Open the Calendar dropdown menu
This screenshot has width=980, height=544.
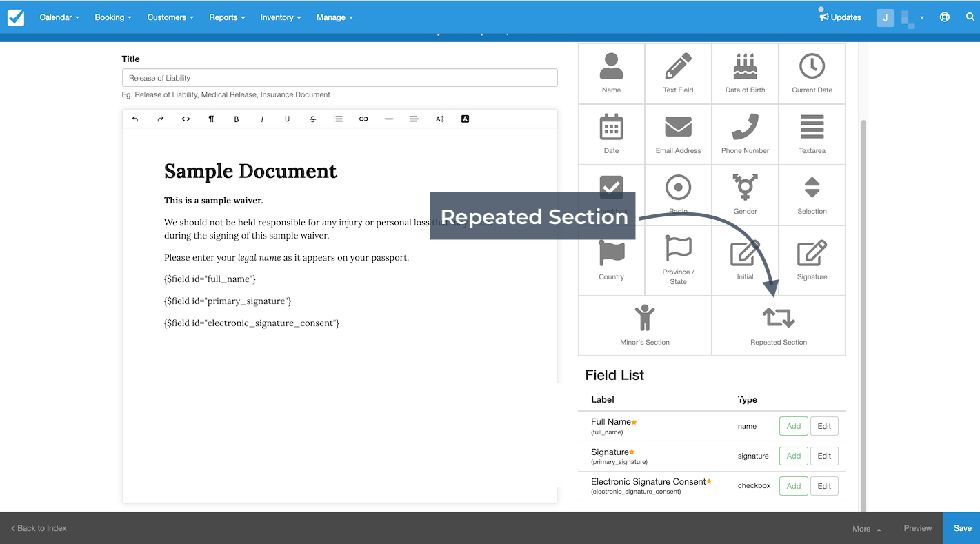(59, 17)
